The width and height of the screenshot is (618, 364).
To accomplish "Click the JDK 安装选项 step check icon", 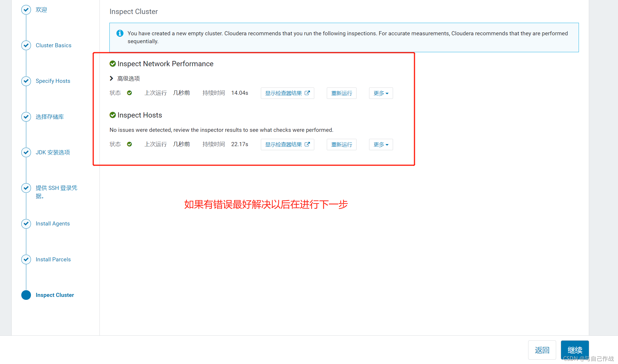I will 26,152.
